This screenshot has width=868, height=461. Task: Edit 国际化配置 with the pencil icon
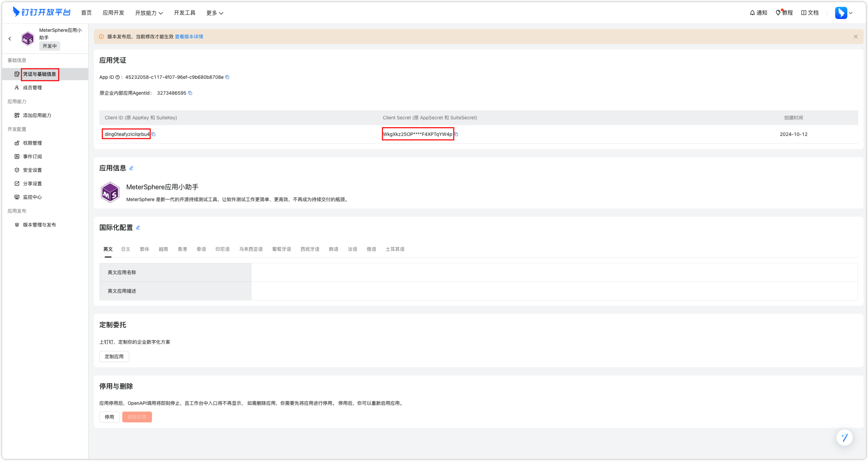(x=138, y=227)
